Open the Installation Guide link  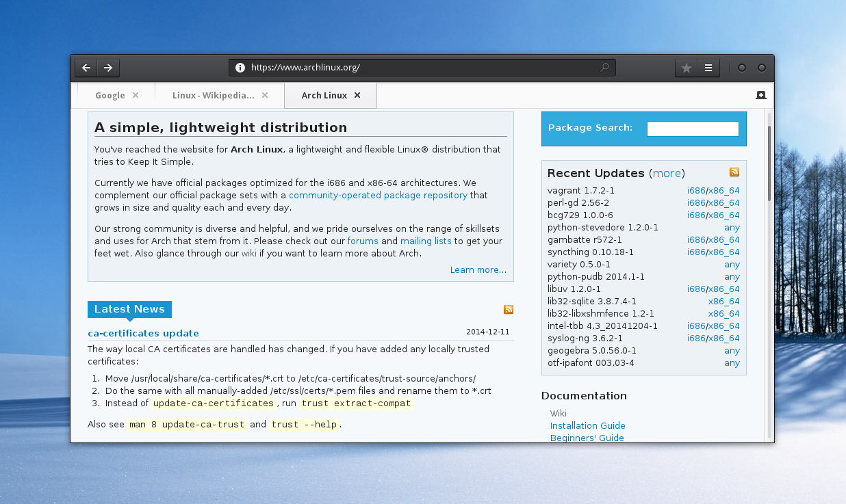click(588, 426)
